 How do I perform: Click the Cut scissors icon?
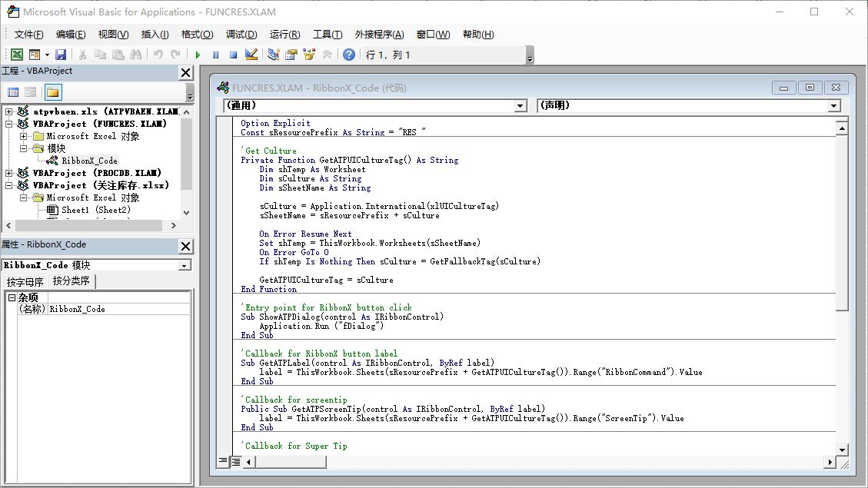82,55
